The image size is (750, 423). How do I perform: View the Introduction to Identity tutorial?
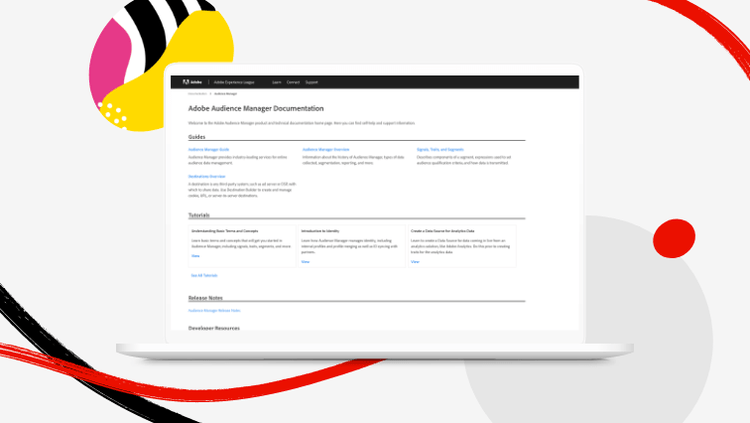tap(305, 262)
